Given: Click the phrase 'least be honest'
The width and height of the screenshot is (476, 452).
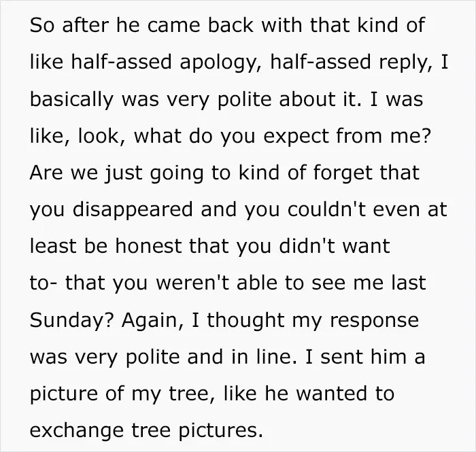Looking at the screenshot, I should coord(106,246).
